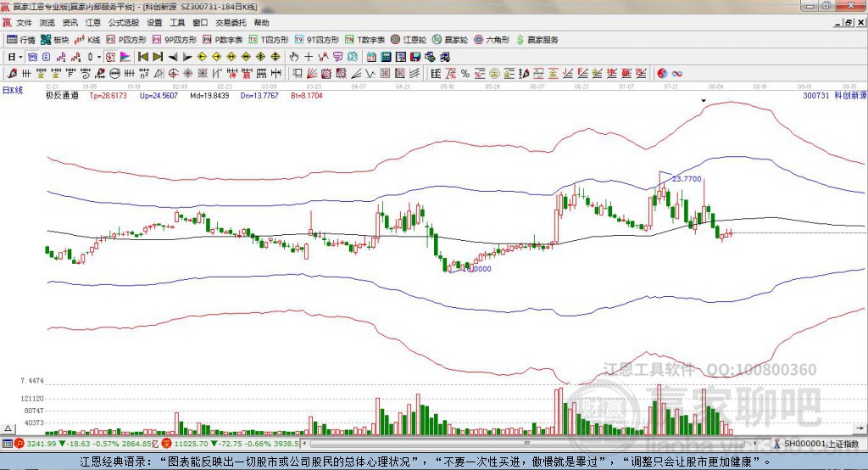Screen dimensions: 868x470
Task: Toggle the 权 rights adjustment icon
Action: point(110,57)
